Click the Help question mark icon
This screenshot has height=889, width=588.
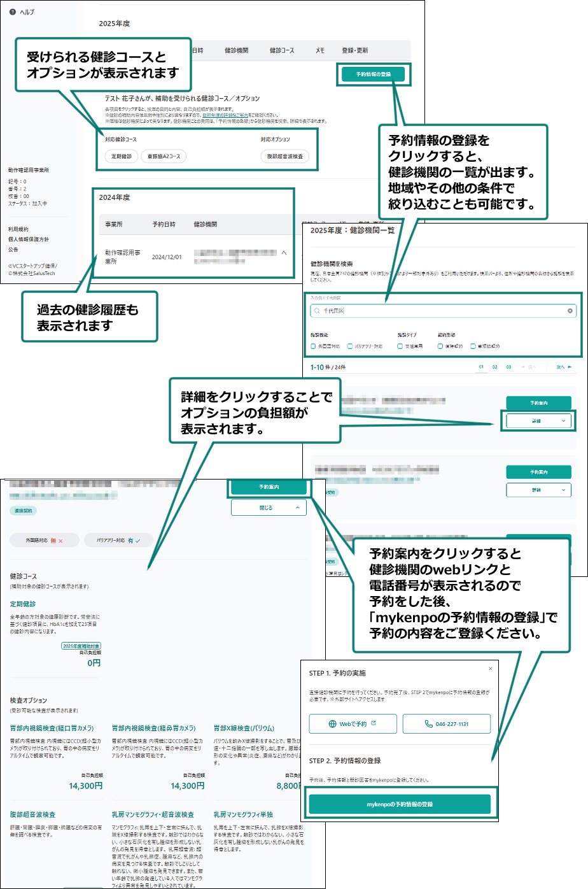13,12
